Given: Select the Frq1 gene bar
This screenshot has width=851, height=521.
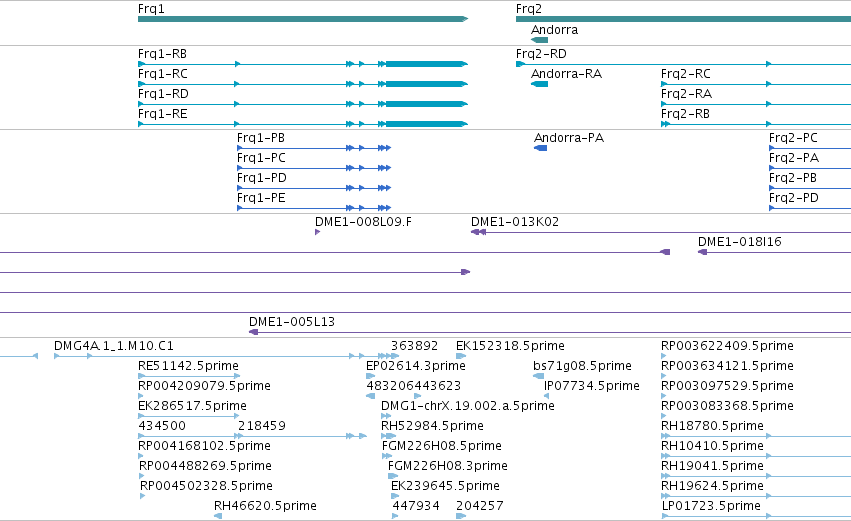Looking at the screenshot, I should tap(303, 19).
